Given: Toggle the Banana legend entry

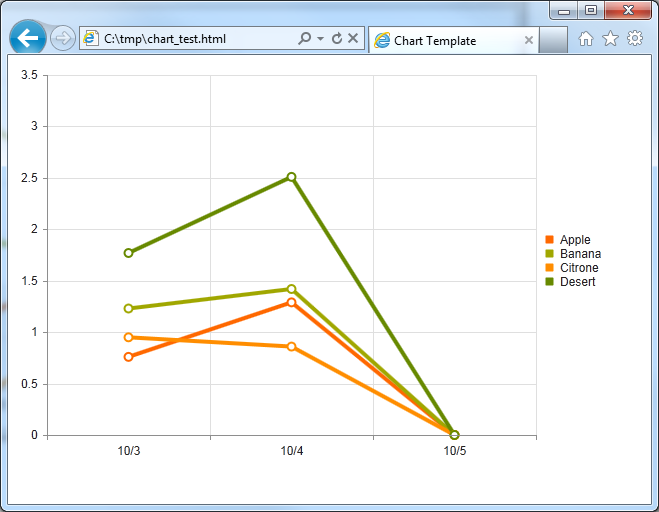Looking at the screenshot, I should pos(573,253).
